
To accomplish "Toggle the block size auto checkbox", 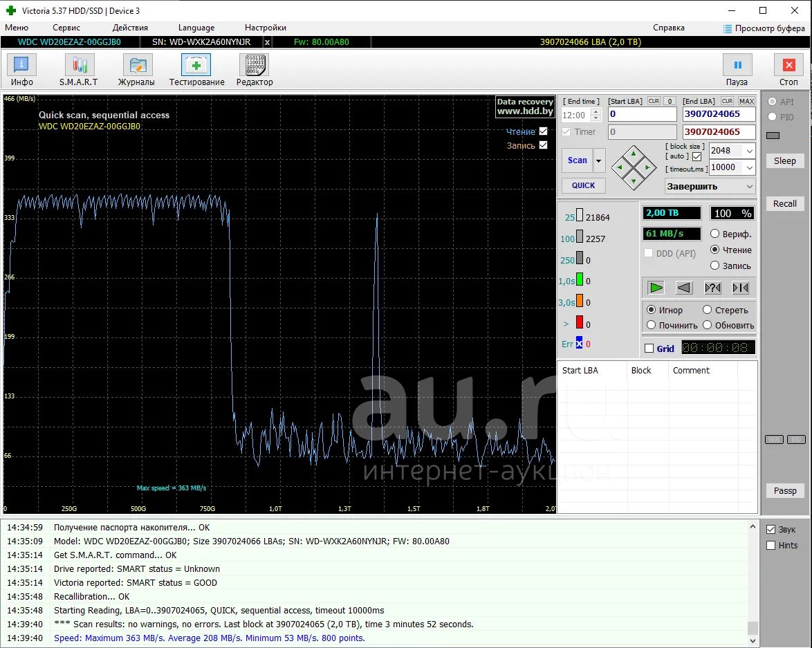I will click(696, 156).
